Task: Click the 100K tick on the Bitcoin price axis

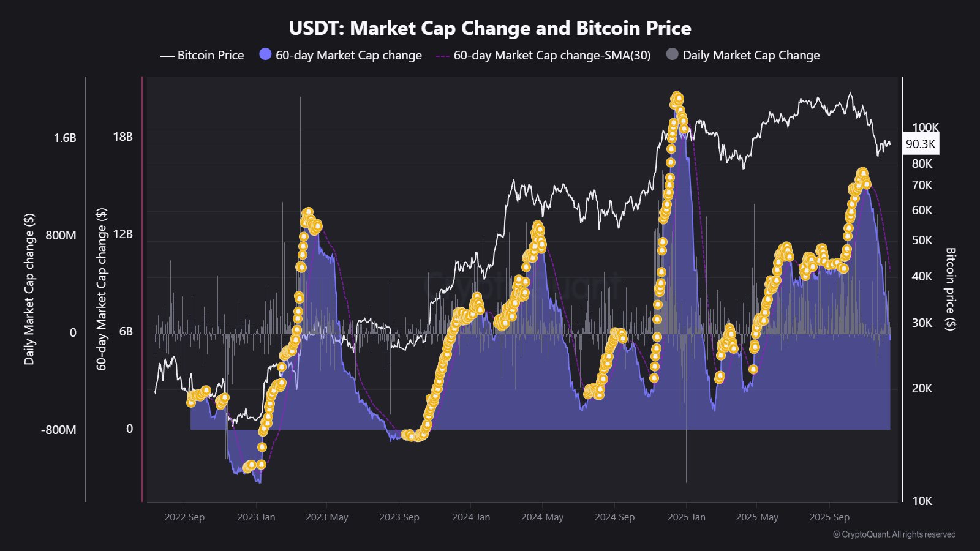Action: pos(925,127)
